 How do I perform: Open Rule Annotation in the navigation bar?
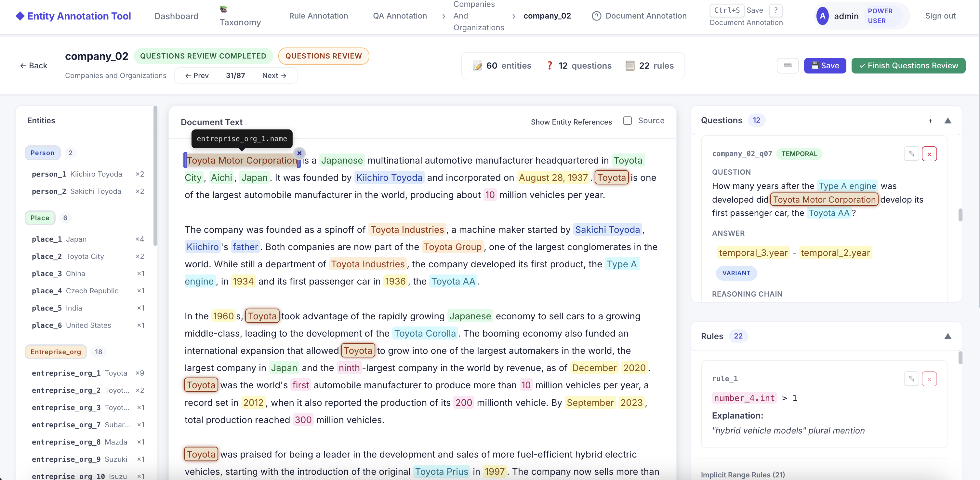click(x=318, y=16)
